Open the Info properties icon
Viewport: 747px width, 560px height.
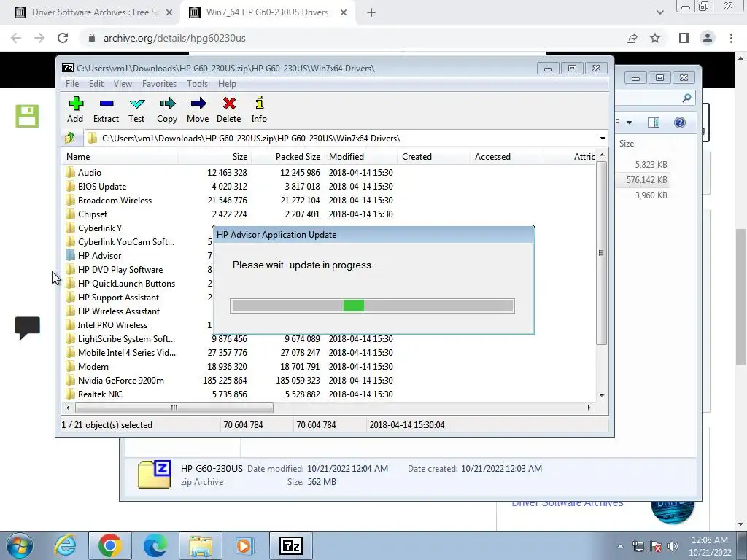pyautogui.click(x=260, y=103)
